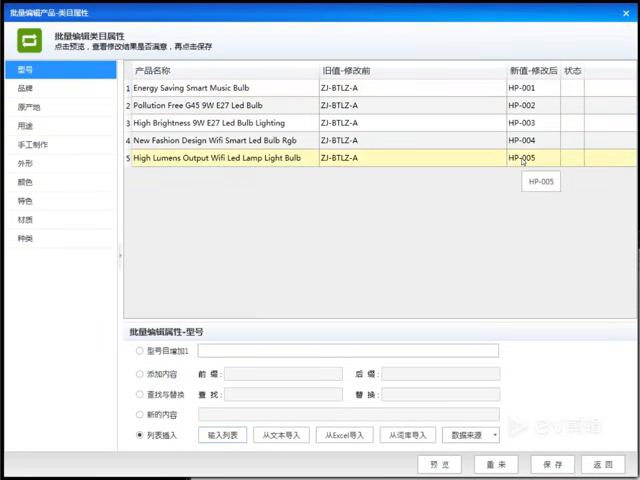
Task: Select 手工制作 in the attribute list
Action: [61, 145]
